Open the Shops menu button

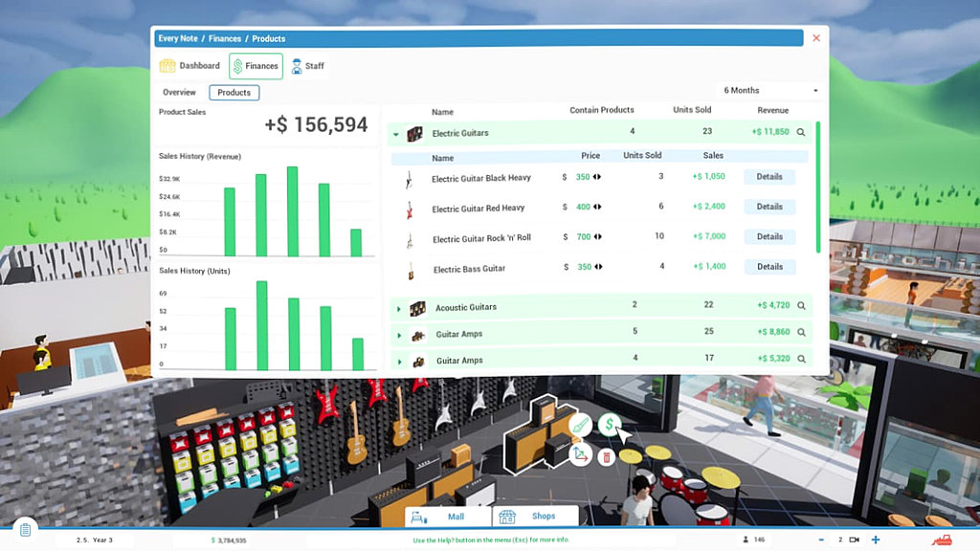pyautogui.click(x=535, y=516)
